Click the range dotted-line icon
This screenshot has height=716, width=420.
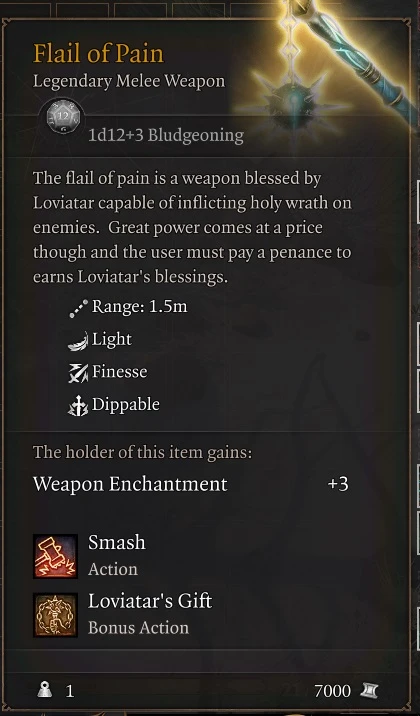[78, 308]
